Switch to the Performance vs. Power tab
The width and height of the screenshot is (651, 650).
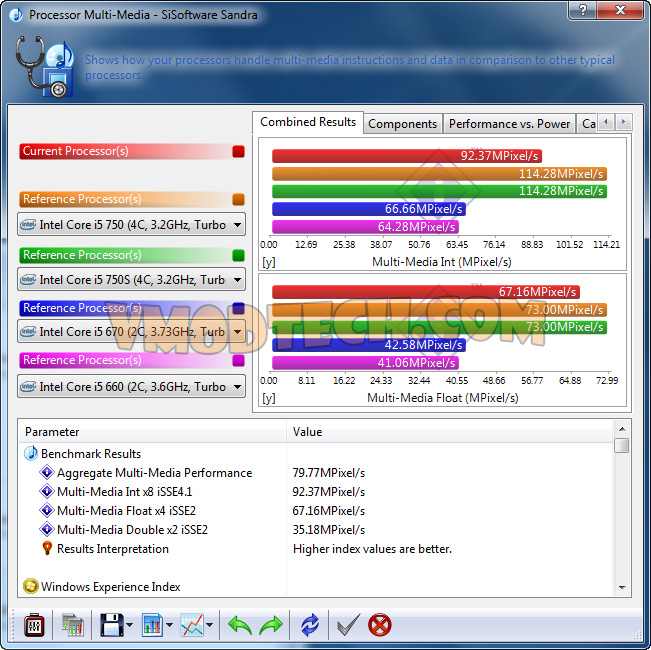pos(509,124)
